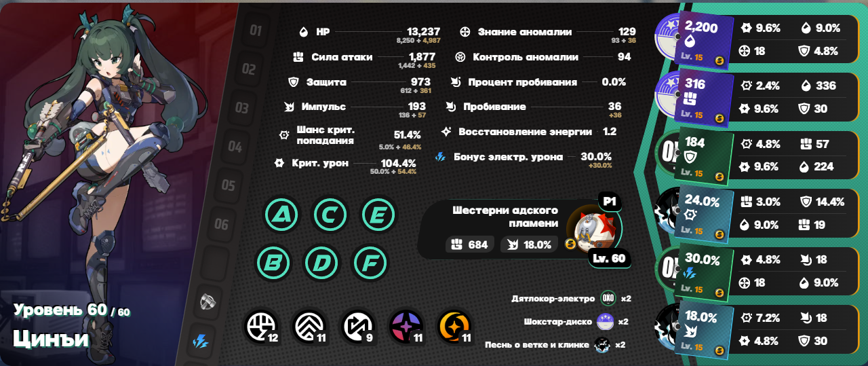The height and width of the screenshot is (366, 868).
Task: Select slot number 04 tab
Action: pos(236,147)
